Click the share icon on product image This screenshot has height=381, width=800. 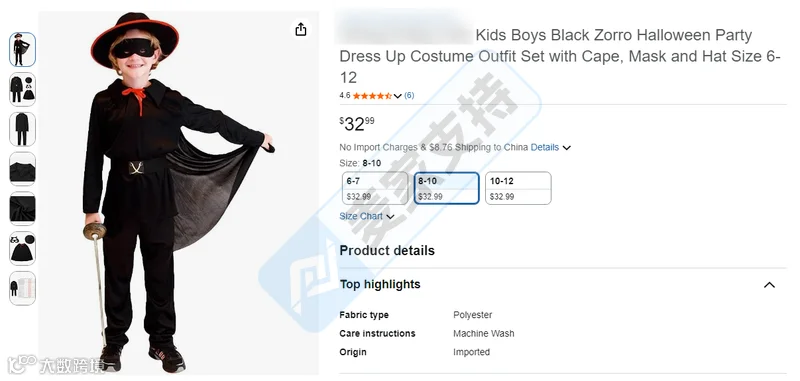point(301,29)
